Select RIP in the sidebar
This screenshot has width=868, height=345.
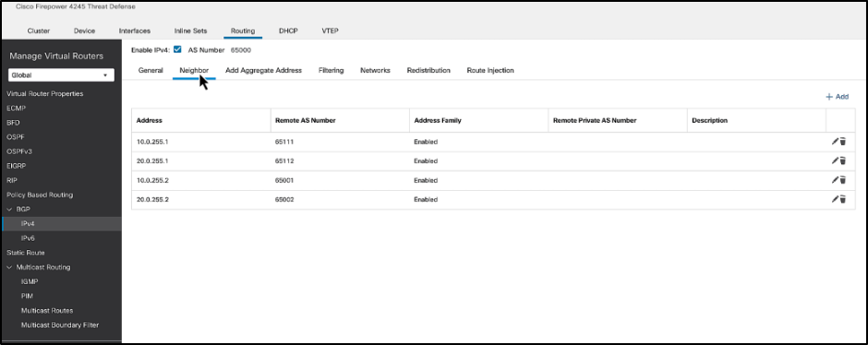coord(12,180)
